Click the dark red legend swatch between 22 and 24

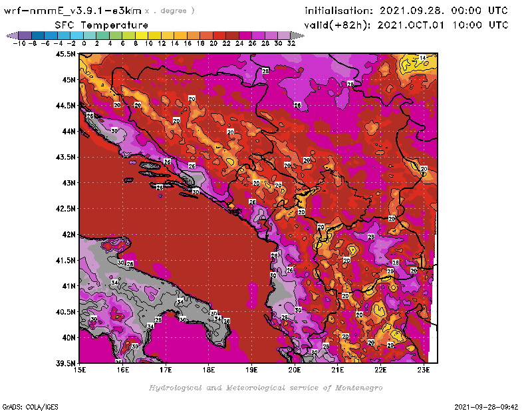[x=232, y=35]
